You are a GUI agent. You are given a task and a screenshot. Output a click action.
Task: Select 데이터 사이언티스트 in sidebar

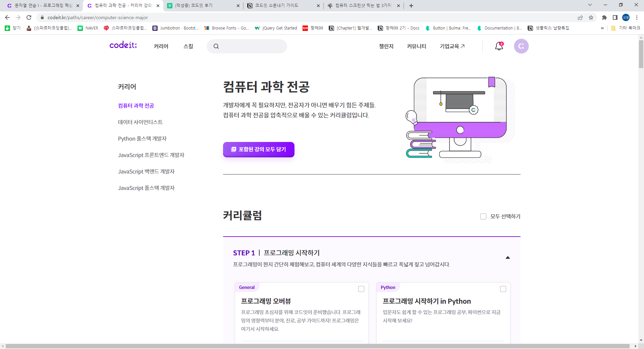(x=140, y=122)
